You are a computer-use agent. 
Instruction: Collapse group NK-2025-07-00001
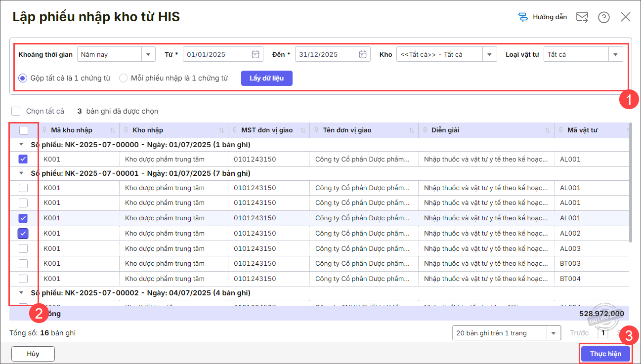click(x=21, y=173)
